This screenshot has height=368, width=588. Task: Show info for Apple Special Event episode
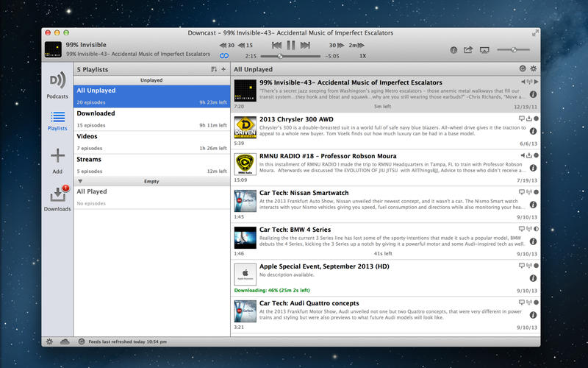[533, 278]
